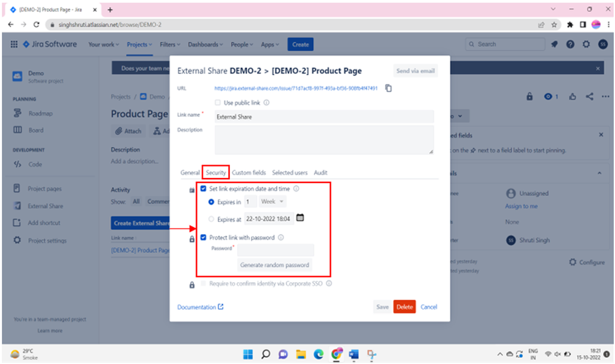Screen dimensions: 615x364
Task: Click the Save button in dialog
Action: (383, 307)
